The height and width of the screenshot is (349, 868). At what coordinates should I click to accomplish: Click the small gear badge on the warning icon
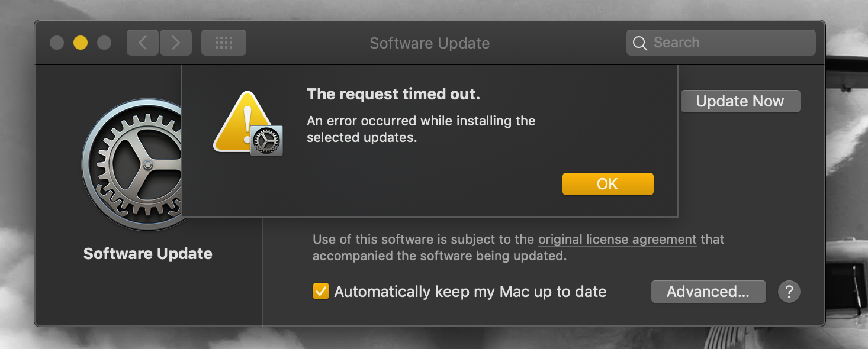pyautogui.click(x=266, y=141)
